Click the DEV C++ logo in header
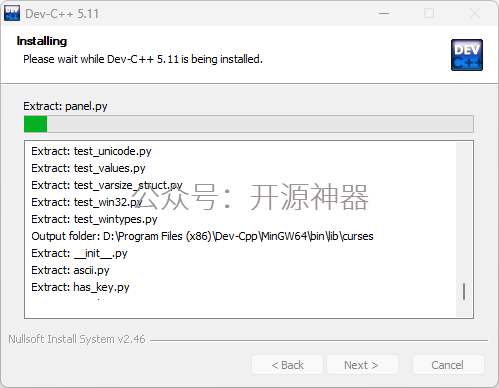This screenshot has width=499, height=388. [467, 55]
